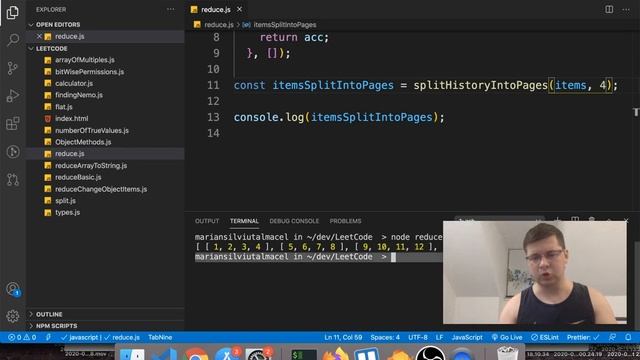Open App Store from the Dock

[x=227, y=354]
